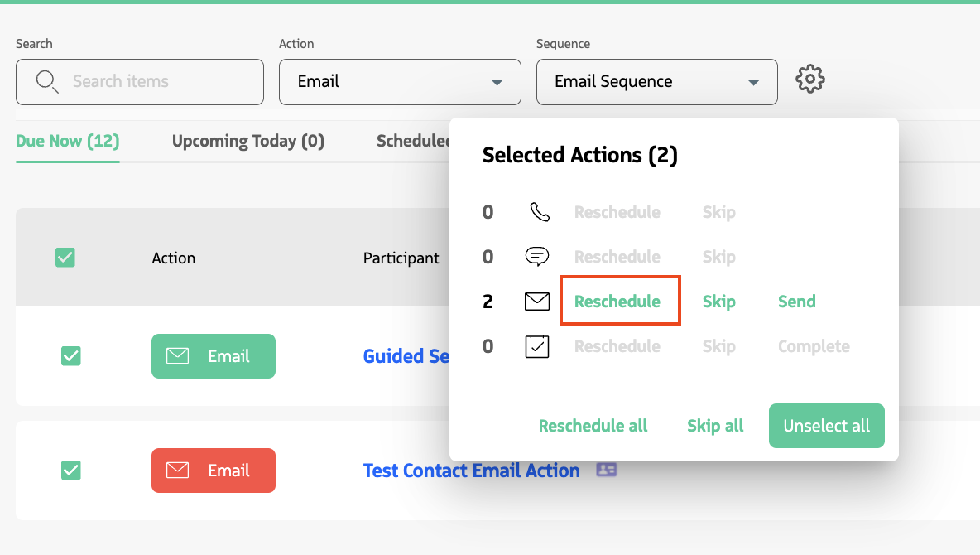Toggle the select-all header checkbox
The height and width of the screenshot is (555, 980).
[65, 258]
